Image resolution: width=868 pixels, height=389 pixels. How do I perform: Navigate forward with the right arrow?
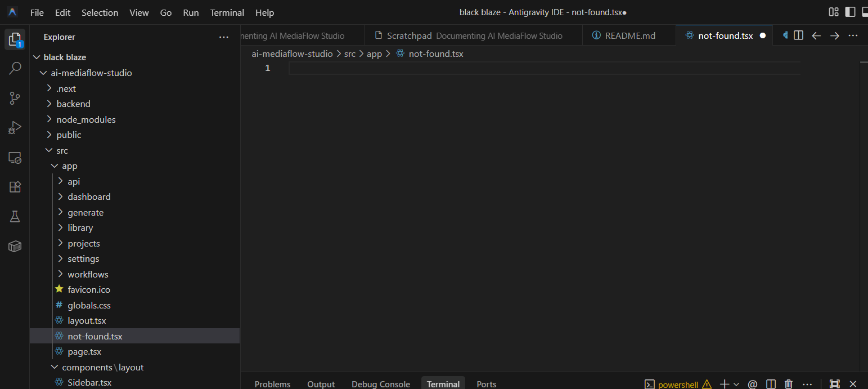(835, 35)
